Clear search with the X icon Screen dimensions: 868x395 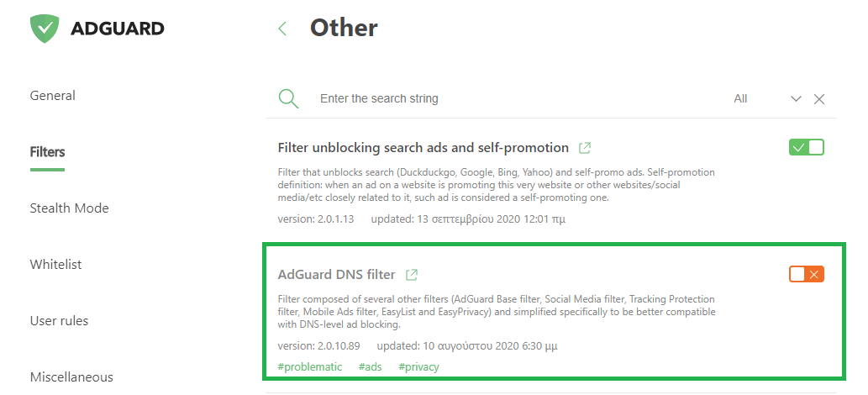point(819,99)
